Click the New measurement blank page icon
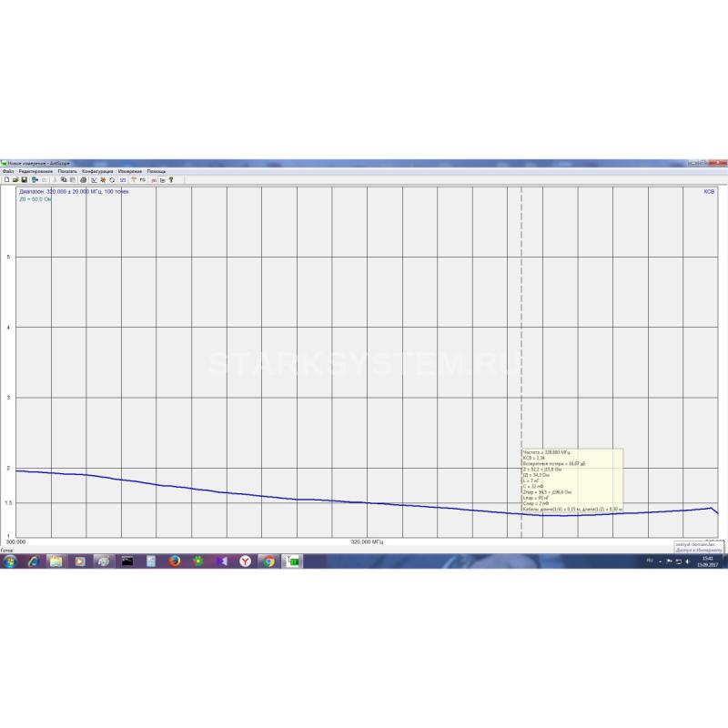Image resolution: width=728 pixels, height=728 pixels. [6, 179]
